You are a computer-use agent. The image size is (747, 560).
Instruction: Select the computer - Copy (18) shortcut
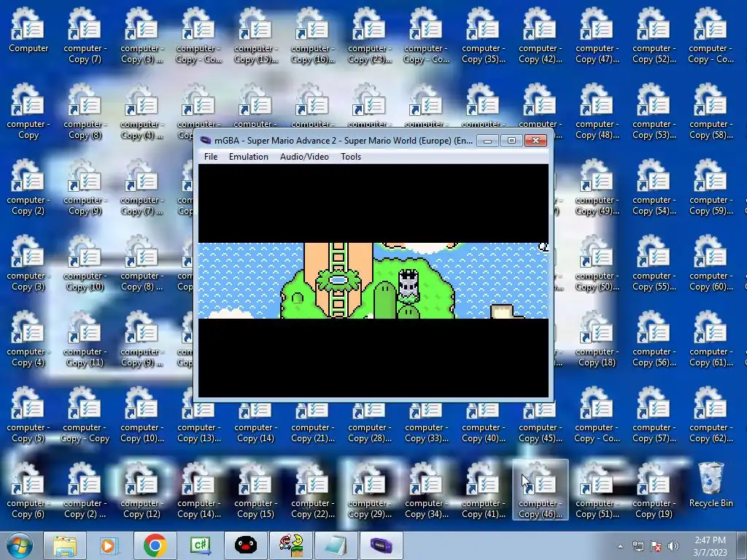[597, 338]
